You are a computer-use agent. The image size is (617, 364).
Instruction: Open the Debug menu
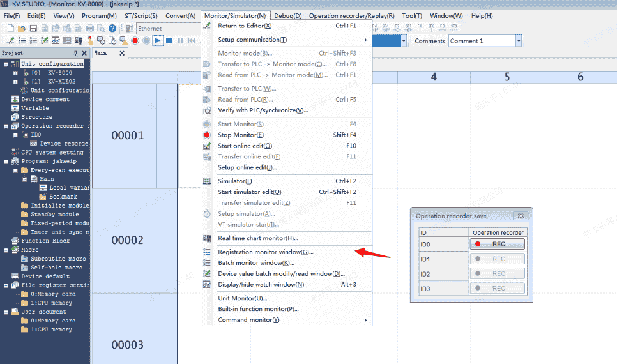coord(287,15)
